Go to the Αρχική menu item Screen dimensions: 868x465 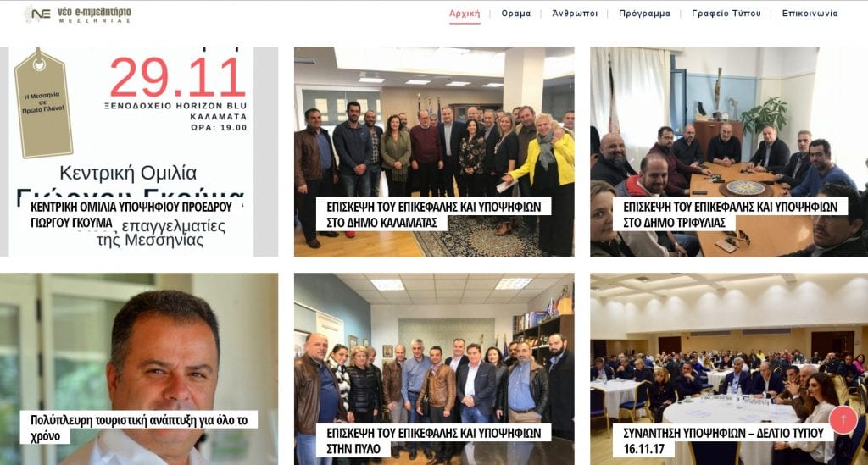(x=465, y=14)
